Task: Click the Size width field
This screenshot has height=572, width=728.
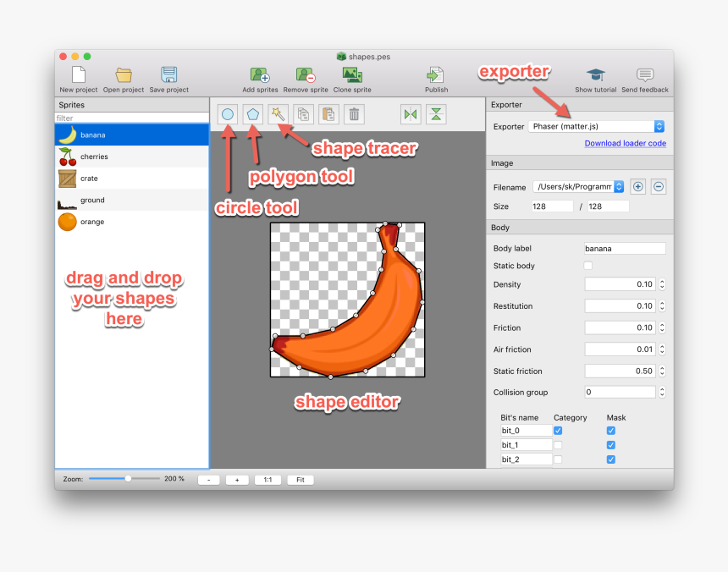Action: click(553, 206)
